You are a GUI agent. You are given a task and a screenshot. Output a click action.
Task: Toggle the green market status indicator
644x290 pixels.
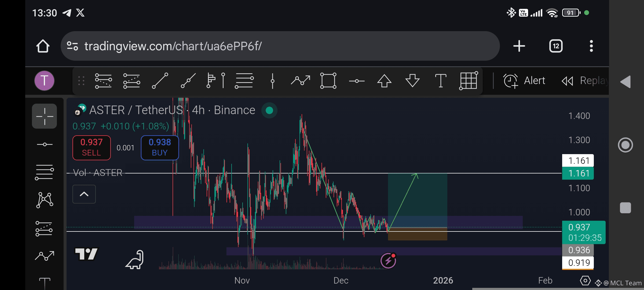coord(269,110)
